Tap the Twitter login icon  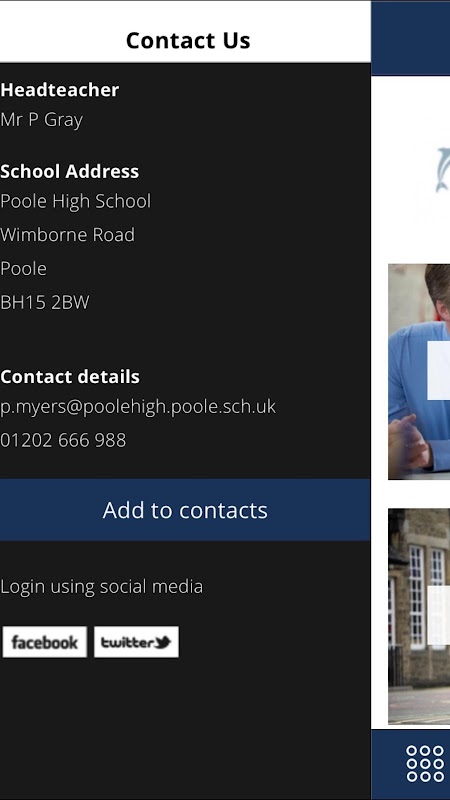[136, 642]
